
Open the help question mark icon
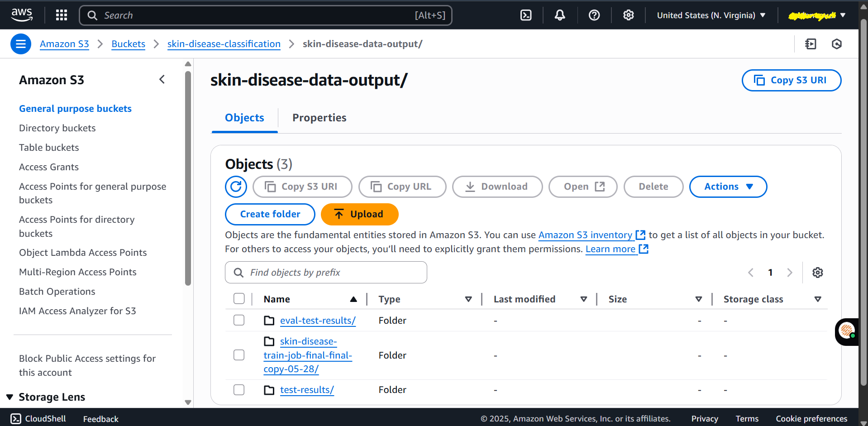[x=594, y=15]
